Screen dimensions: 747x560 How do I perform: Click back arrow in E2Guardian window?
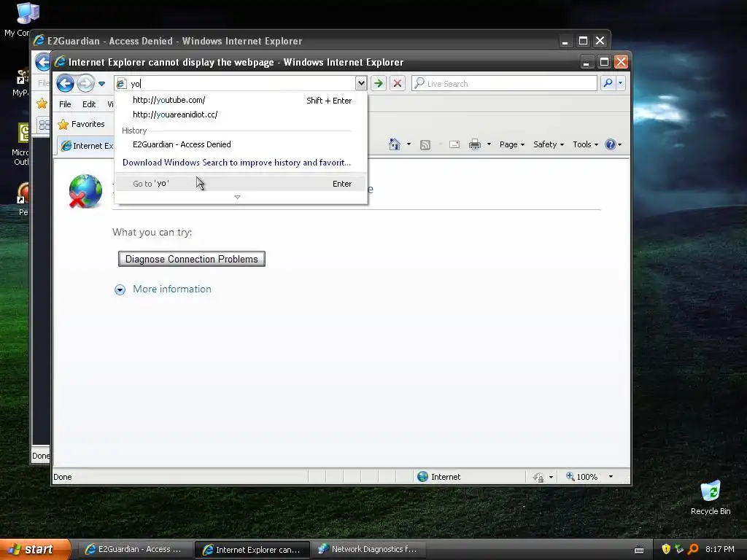pos(43,62)
